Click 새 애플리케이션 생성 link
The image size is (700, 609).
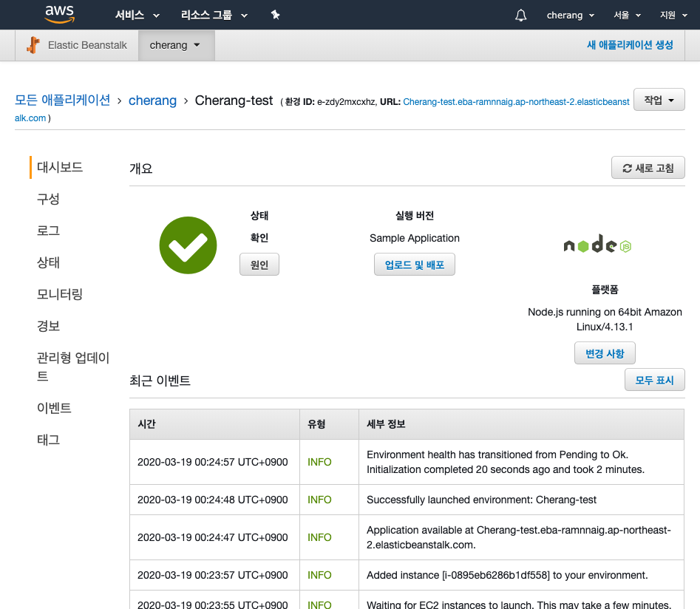pyautogui.click(x=630, y=44)
